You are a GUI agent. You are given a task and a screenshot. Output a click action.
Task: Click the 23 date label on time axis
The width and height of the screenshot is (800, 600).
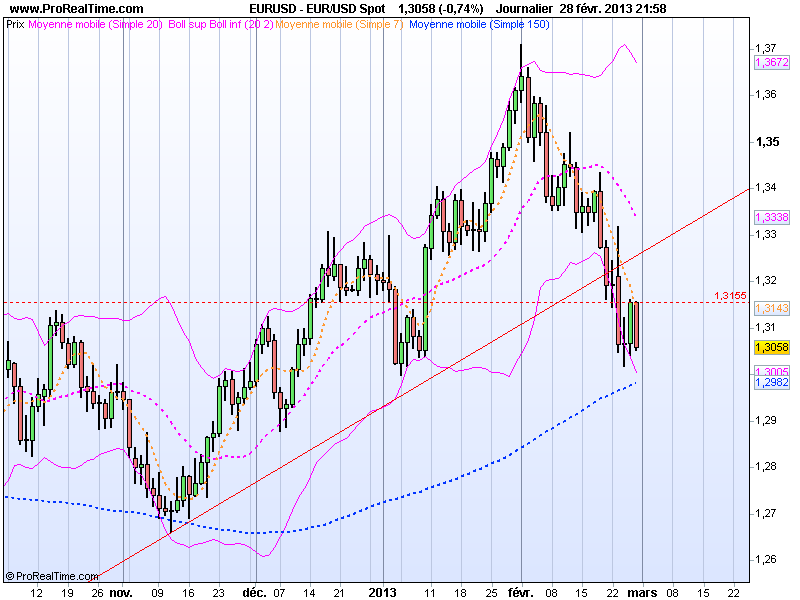[x=218, y=593]
